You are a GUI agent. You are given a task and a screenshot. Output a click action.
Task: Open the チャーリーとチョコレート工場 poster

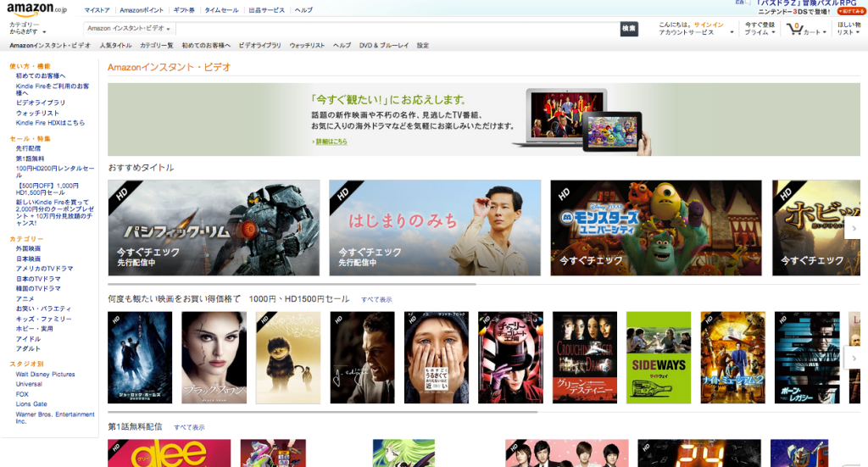[510, 358]
